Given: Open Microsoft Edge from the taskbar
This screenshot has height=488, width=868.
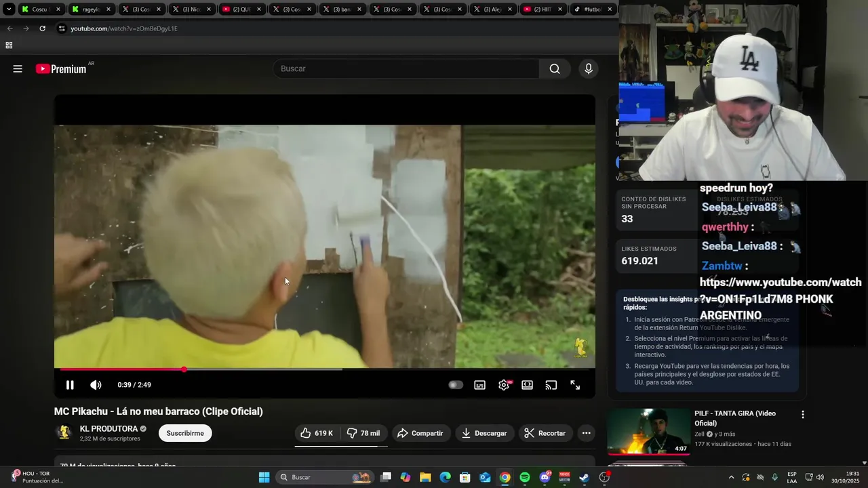Looking at the screenshot, I should pyautogui.click(x=445, y=477).
